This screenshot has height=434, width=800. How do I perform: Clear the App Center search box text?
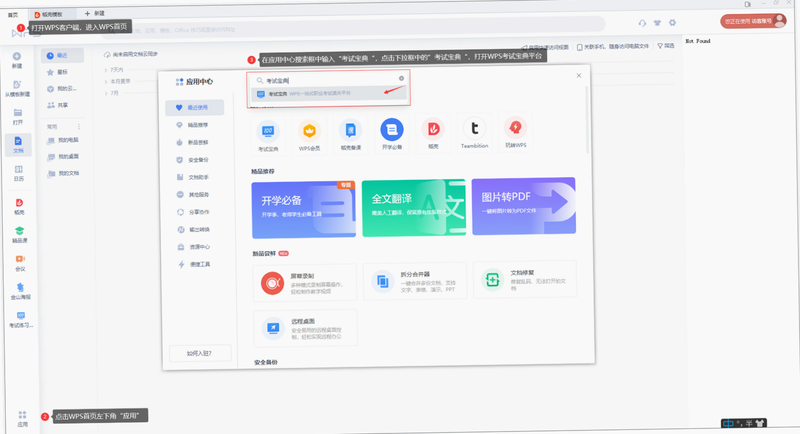402,79
